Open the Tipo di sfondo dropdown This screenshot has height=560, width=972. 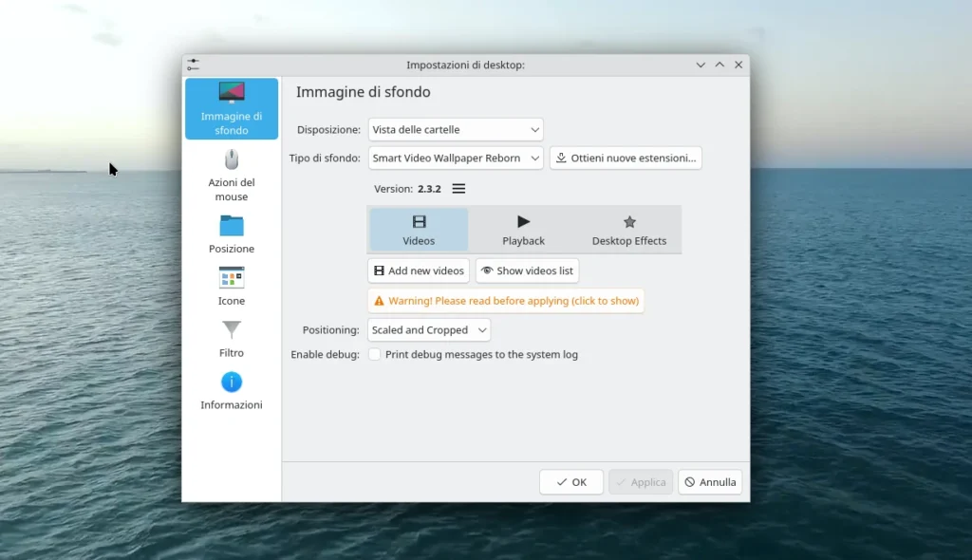click(456, 159)
